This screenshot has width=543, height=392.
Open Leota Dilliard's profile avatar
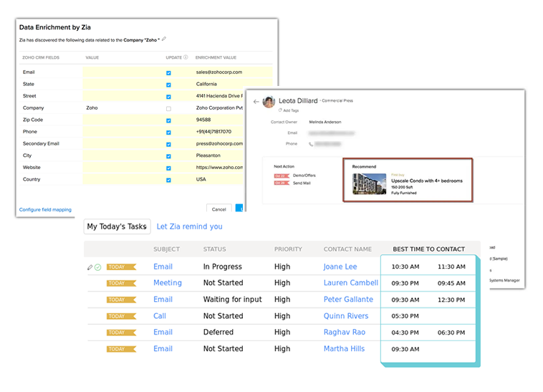tap(269, 102)
